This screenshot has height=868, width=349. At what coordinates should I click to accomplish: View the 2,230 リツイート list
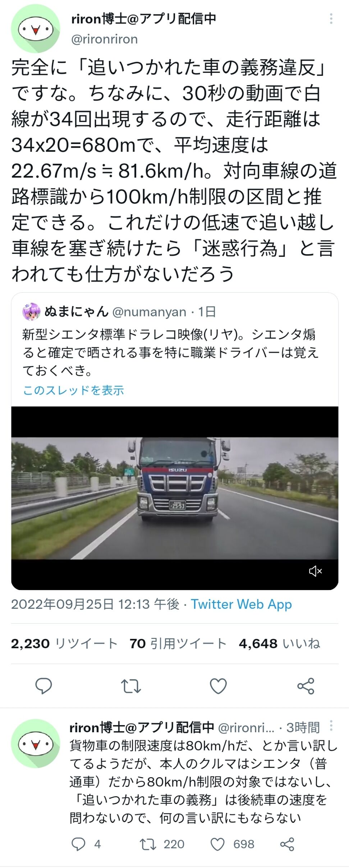[64, 644]
